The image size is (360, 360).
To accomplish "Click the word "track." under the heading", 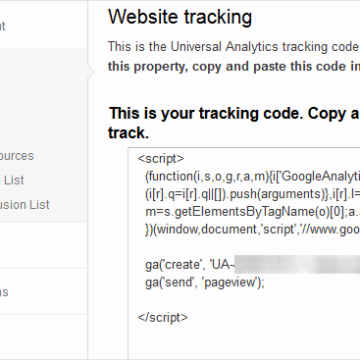I will click(128, 133).
